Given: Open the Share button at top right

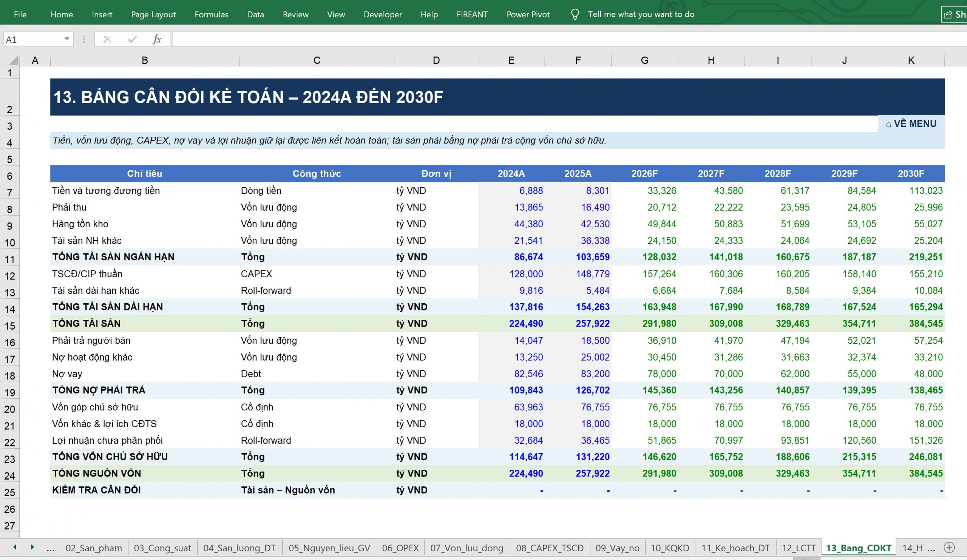Looking at the screenshot, I should pos(955,14).
